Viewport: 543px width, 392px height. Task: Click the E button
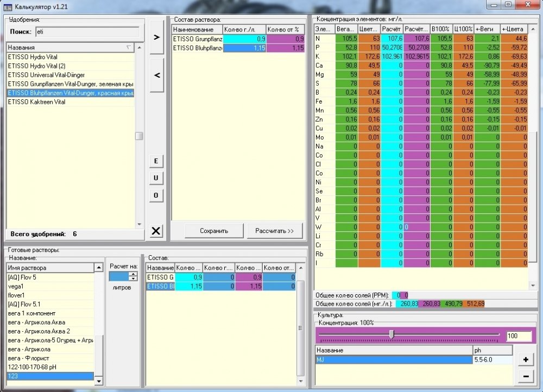click(156, 161)
